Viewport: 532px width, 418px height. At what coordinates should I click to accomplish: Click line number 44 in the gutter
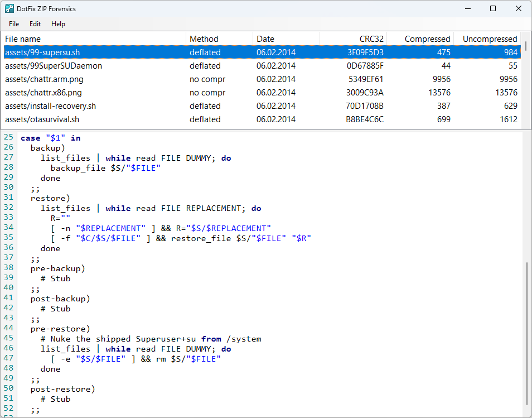click(8, 328)
